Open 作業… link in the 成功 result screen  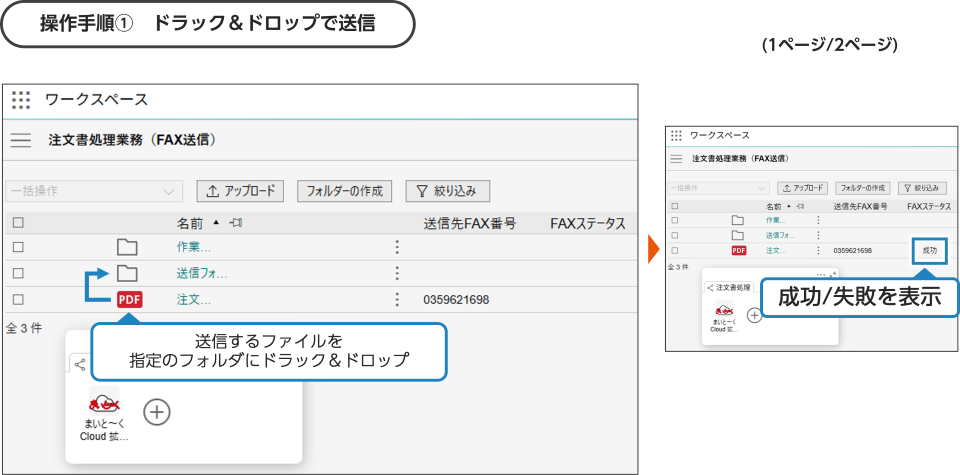(x=776, y=220)
